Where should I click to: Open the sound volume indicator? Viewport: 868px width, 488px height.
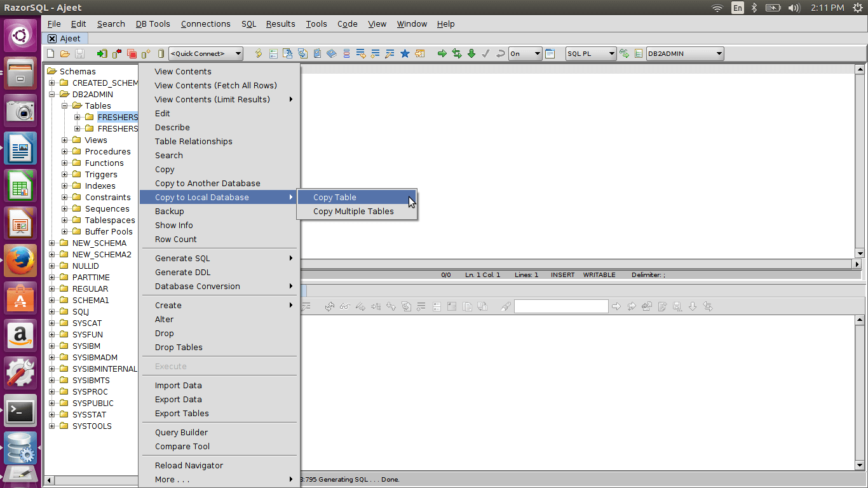click(x=794, y=8)
